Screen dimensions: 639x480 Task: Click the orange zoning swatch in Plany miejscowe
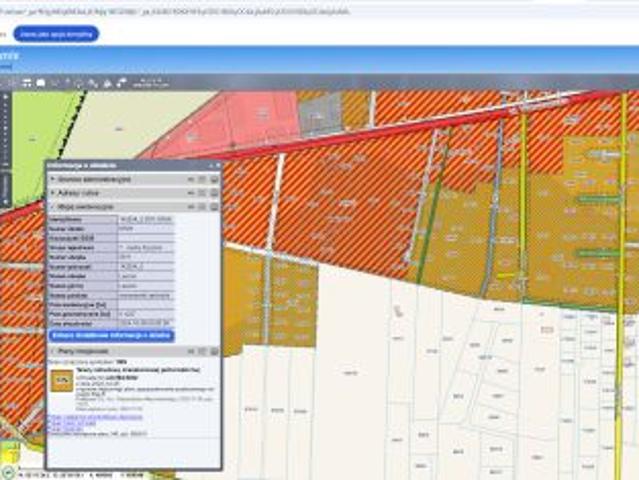[61, 381]
